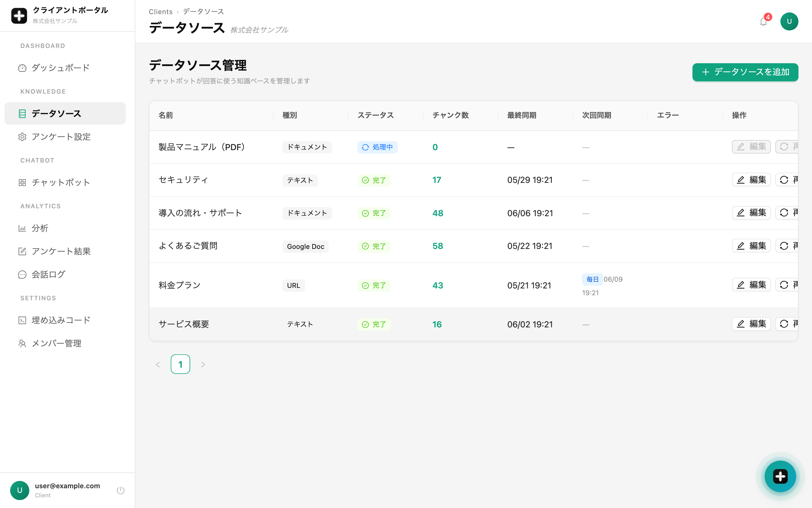Click the URL type tag

click(294, 286)
